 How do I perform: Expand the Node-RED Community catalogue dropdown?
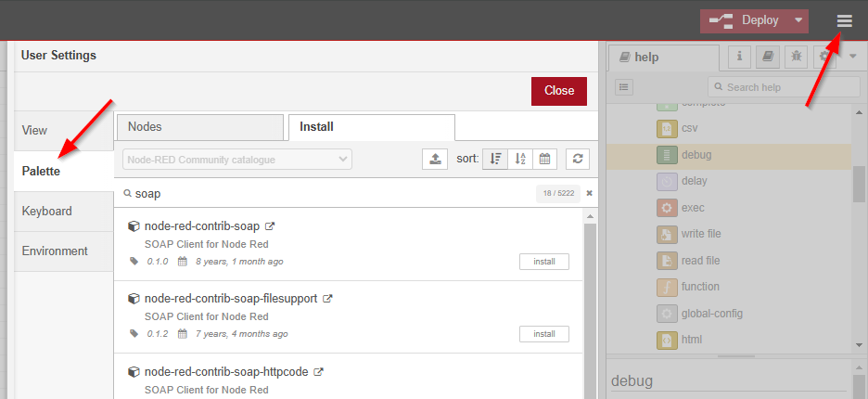point(237,159)
